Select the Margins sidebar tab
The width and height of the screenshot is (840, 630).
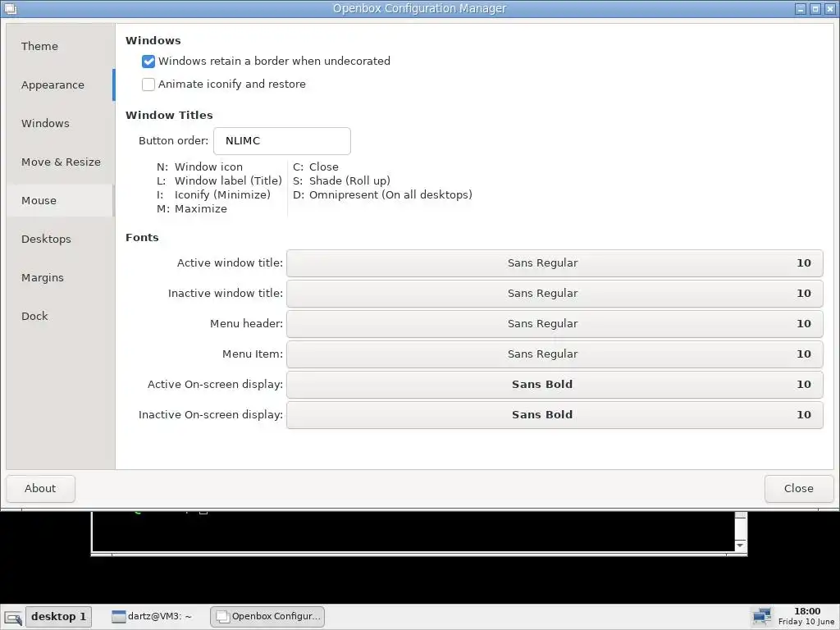click(60, 277)
